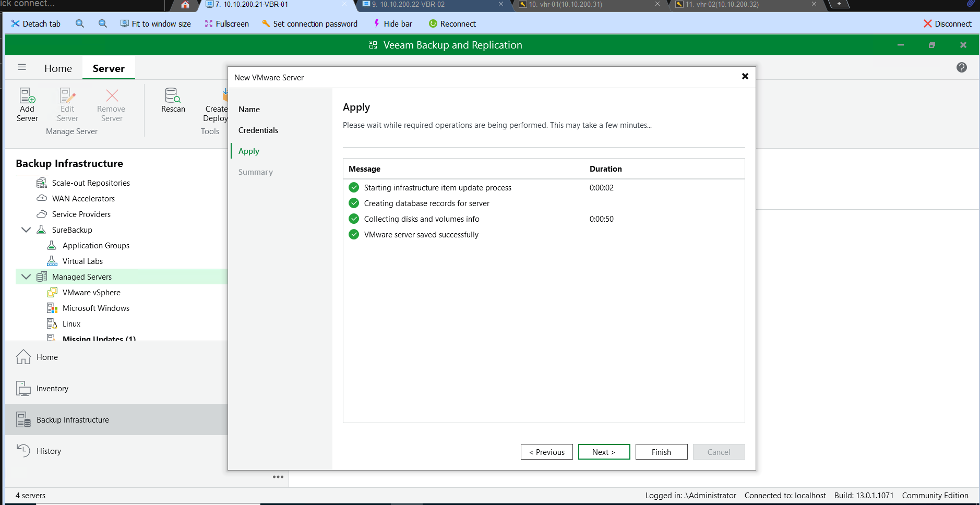Select Virtual Labs under SureBackup
Screen dimensions: 980x505
click(x=82, y=261)
